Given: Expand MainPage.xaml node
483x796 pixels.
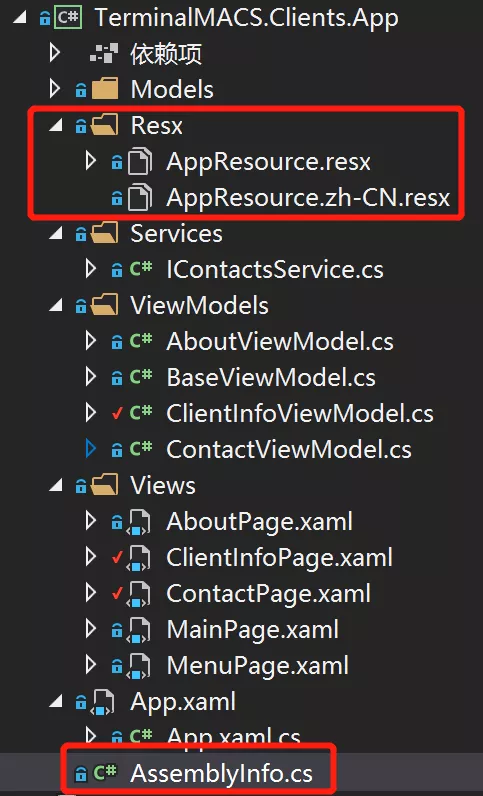Looking at the screenshot, I should pyautogui.click(x=91, y=629).
